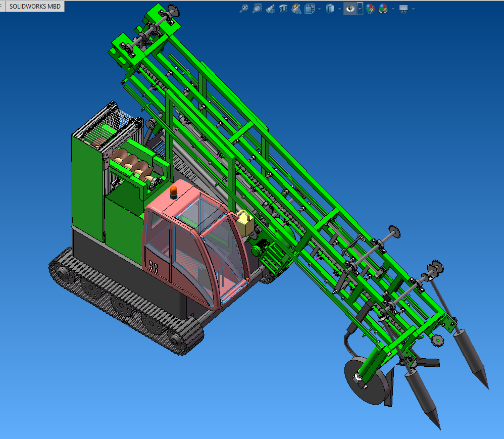Activate the Section View tool
Image resolution: width=504 pixels, height=439 pixels.
coord(283,9)
